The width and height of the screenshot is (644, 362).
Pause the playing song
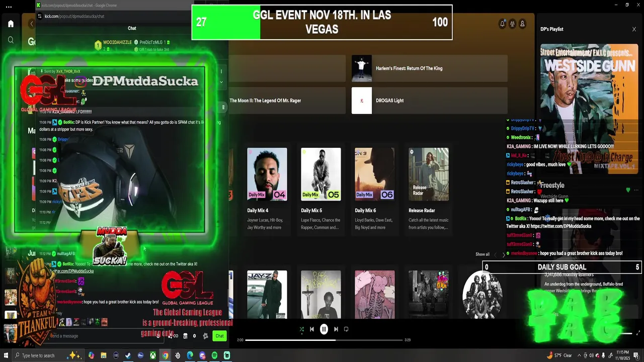[324, 329]
